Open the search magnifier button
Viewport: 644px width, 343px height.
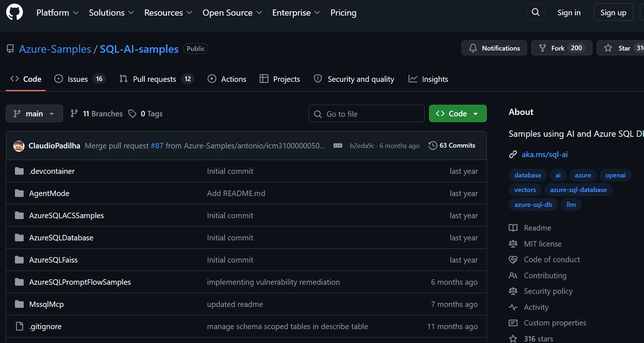[535, 12]
